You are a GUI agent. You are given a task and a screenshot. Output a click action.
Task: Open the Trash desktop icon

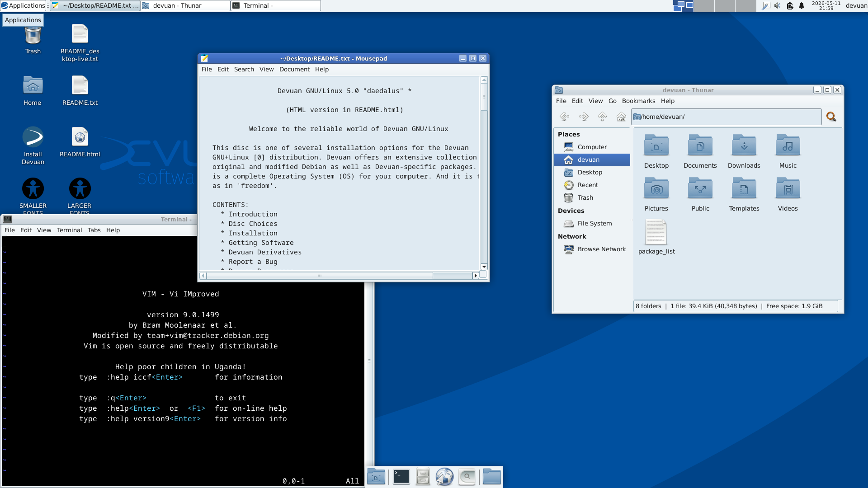[x=33, y=38]
